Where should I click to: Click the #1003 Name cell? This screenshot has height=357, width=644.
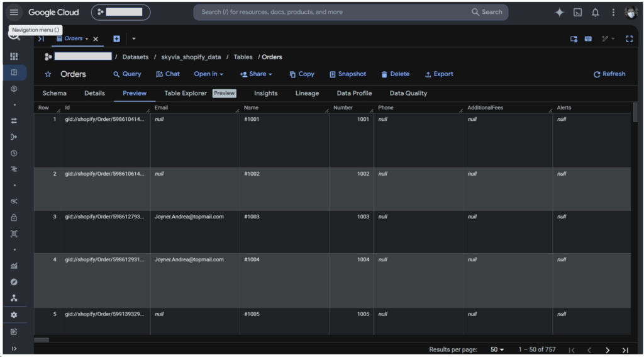284,232
